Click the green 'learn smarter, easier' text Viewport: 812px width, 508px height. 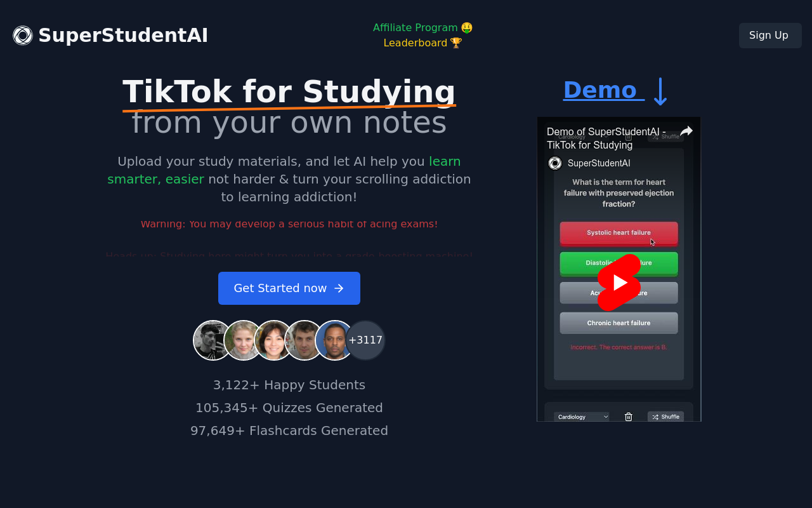pos(284,170)
